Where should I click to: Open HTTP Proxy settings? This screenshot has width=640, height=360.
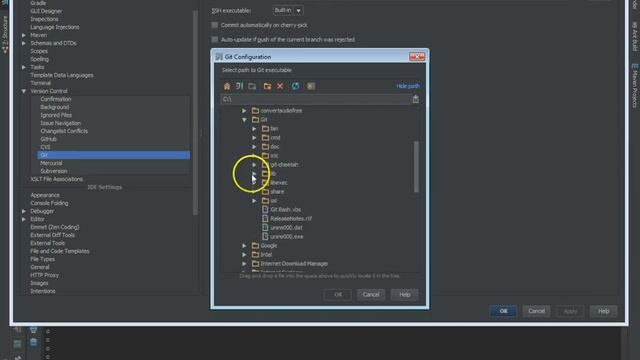[x=44, y=275]
